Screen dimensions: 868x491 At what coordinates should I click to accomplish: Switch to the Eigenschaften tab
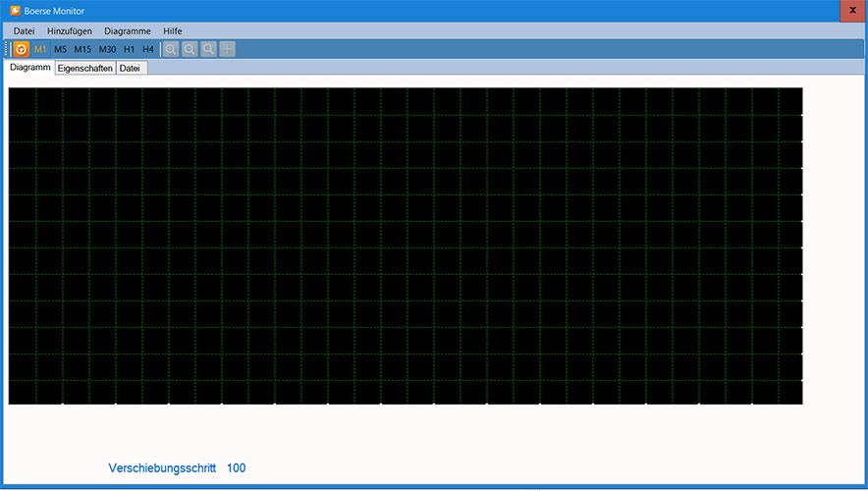point(85,69)
